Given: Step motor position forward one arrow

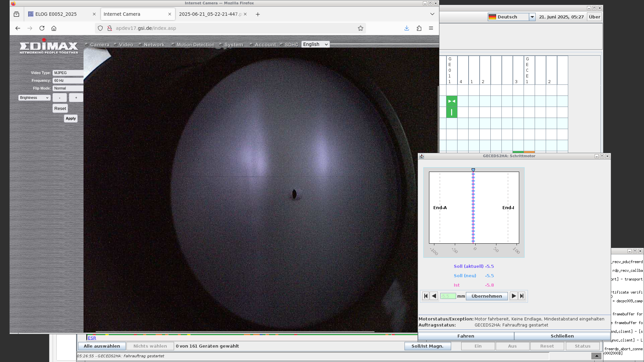Looking at the screenshot, I should [514, 296].
